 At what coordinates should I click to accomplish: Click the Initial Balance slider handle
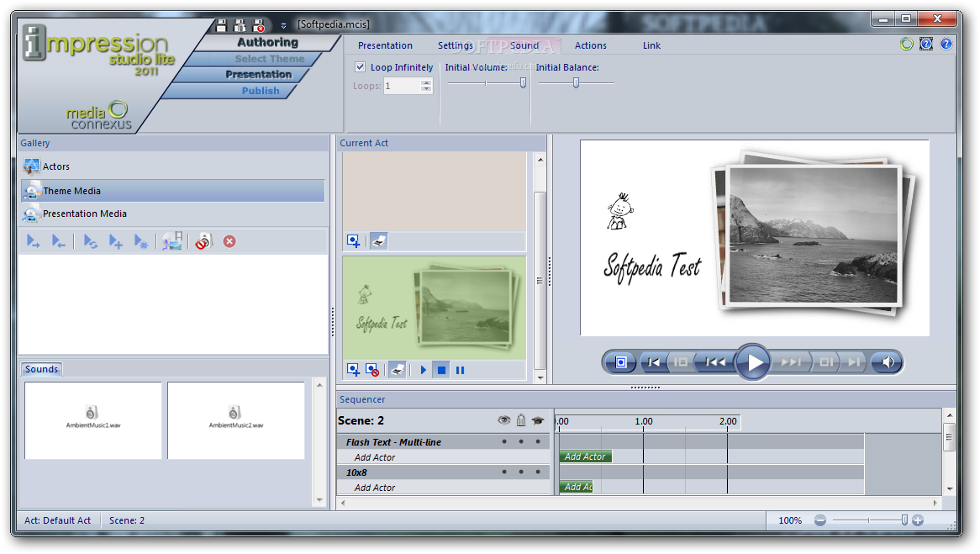577,82
